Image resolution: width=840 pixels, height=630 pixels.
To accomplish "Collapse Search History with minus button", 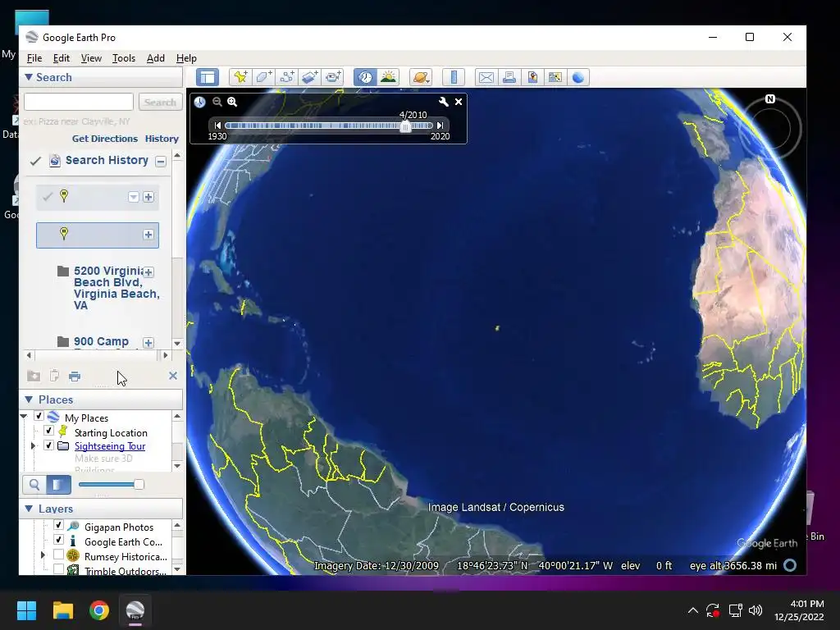I will tap(160, 162).
